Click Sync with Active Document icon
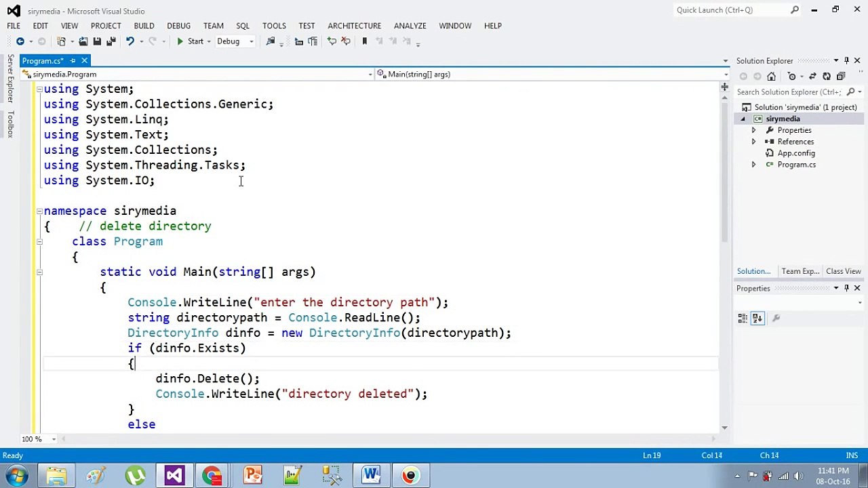868x488 pixels. [812, 77]
